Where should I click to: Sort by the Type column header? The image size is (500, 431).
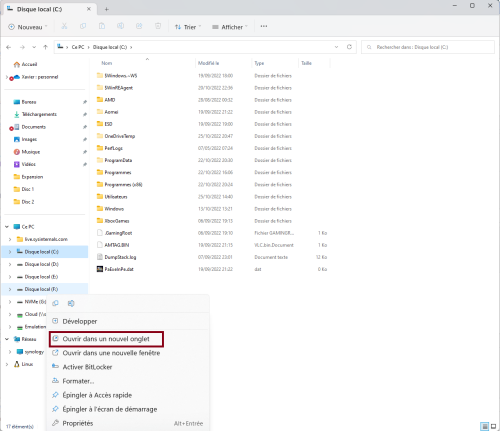pyautogui.click(x=259, y=63)
